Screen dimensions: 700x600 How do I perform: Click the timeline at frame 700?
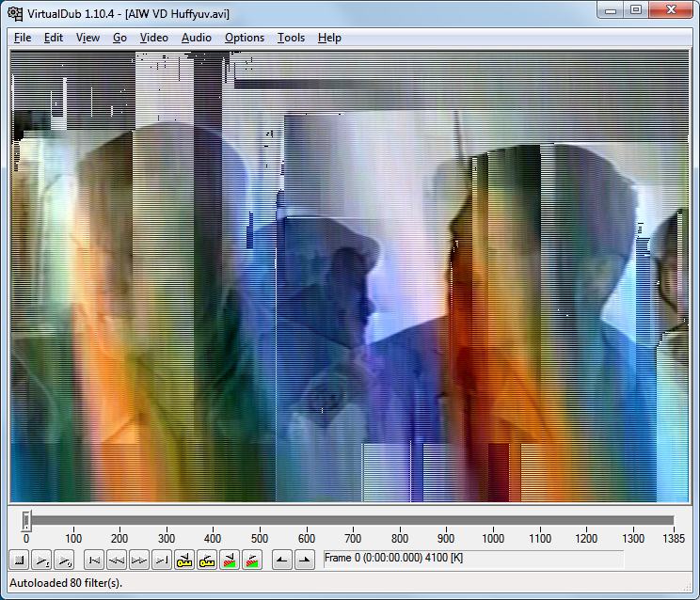point(353,521)
